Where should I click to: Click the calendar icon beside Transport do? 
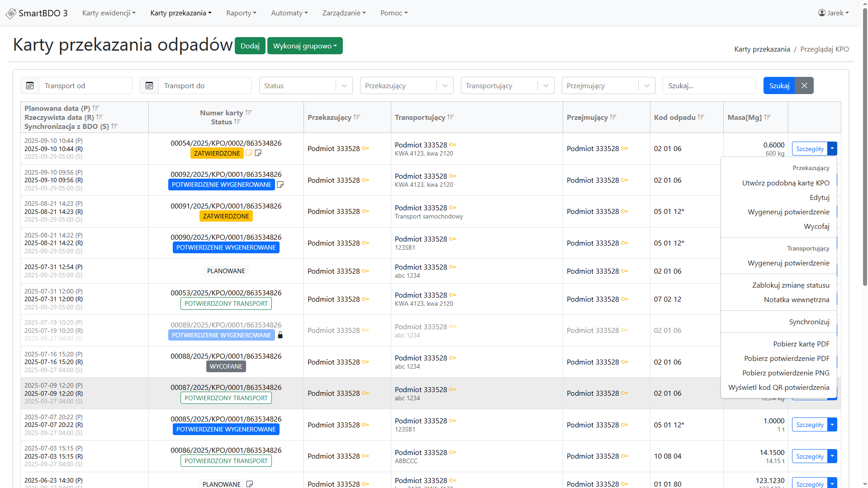click(149, 85)
